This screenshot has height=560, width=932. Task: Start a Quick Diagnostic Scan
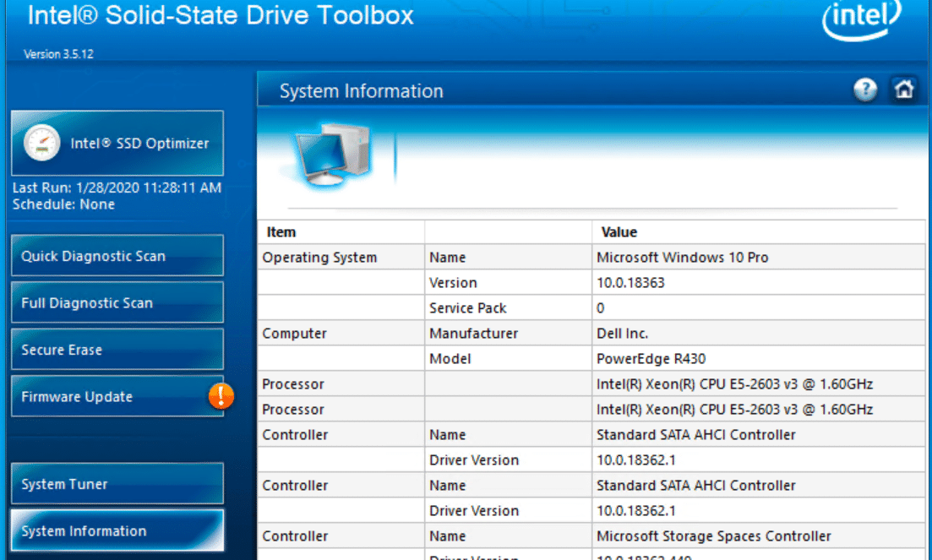(x=117, y=256)
